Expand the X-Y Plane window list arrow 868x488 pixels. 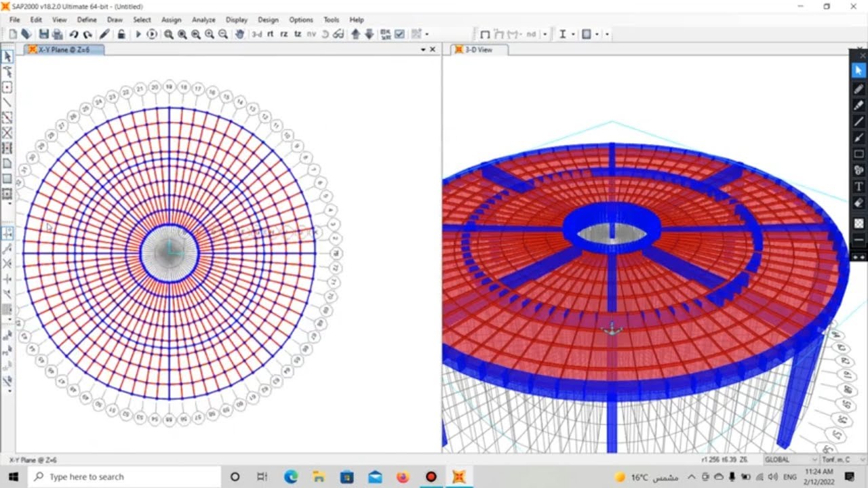point(422,49)
